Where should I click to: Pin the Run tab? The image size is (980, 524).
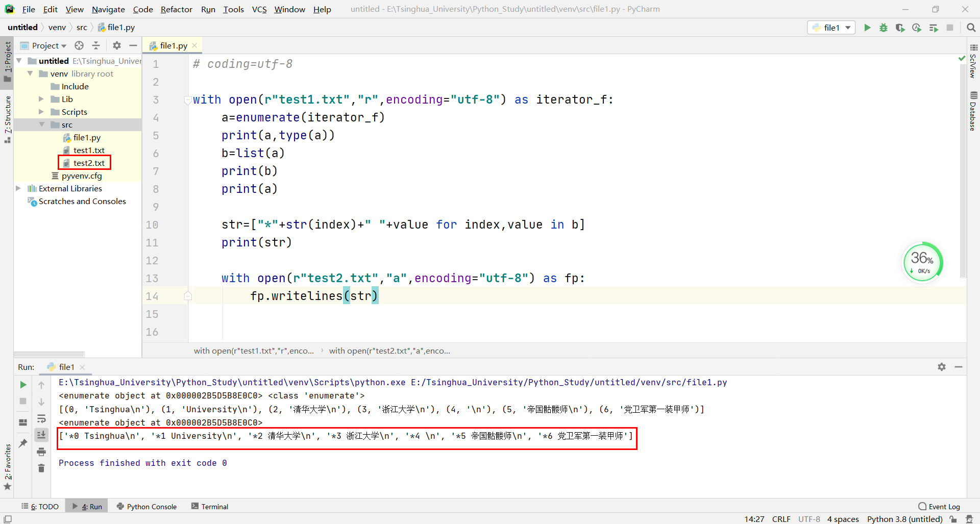[23, 443]
